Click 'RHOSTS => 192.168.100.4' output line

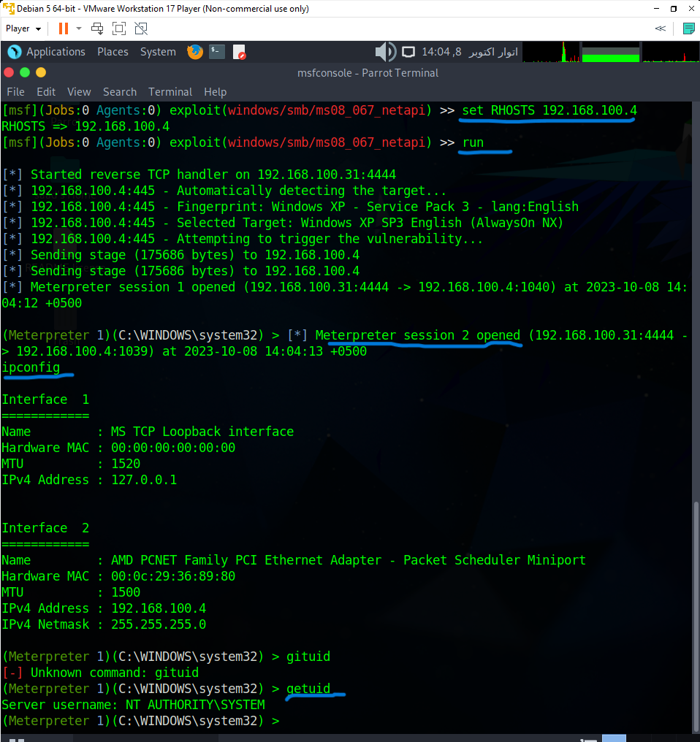point(85,126)
